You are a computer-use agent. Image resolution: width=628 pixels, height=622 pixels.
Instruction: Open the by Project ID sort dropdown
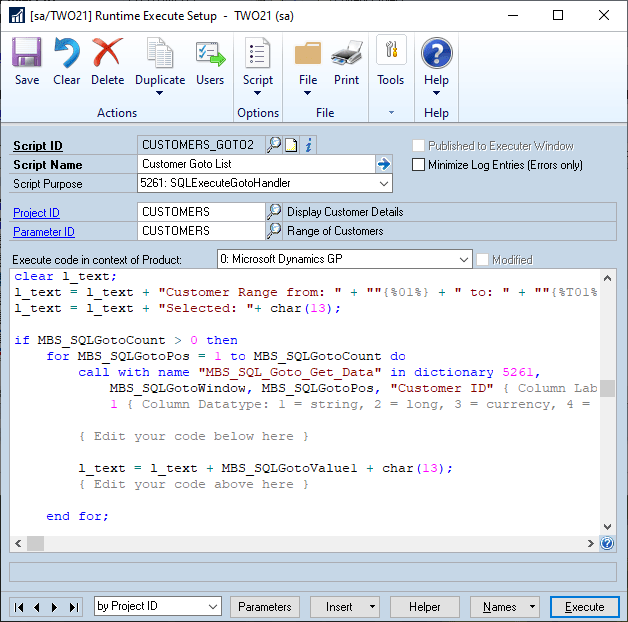[213, 606]
